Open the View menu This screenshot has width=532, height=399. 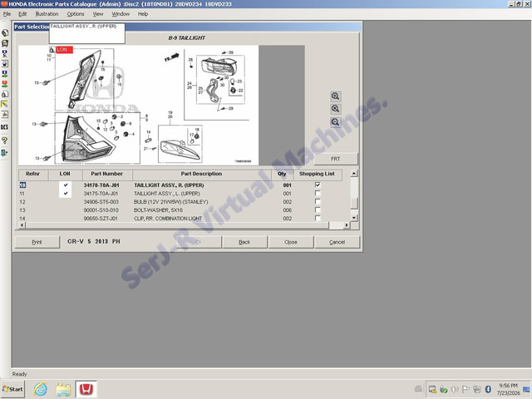pyautogui.click(x=98, y=14)
